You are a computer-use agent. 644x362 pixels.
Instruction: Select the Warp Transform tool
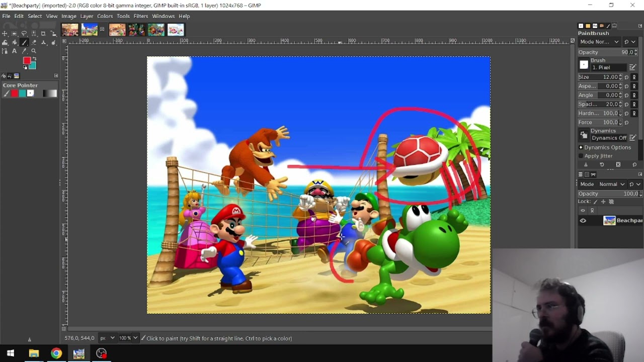point(5,43)
